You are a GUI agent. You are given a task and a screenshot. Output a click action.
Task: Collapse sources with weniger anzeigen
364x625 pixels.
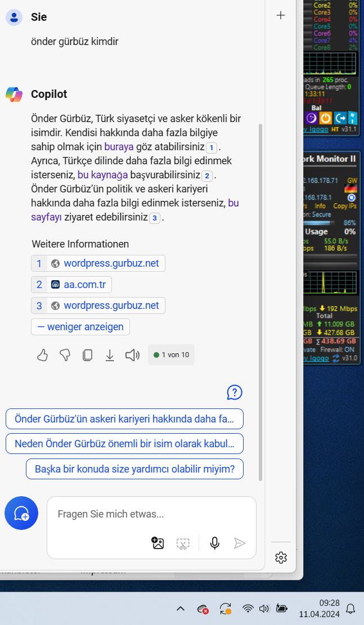(x=80, y=327)
